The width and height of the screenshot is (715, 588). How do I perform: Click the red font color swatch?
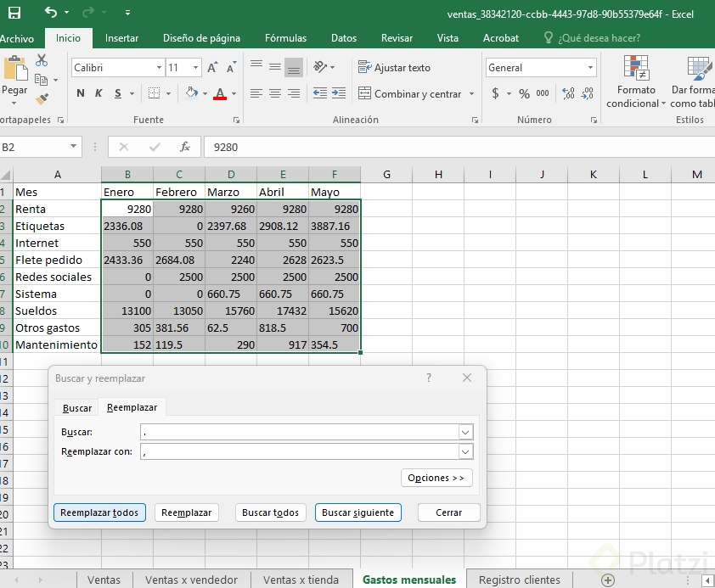coord(220,94)
